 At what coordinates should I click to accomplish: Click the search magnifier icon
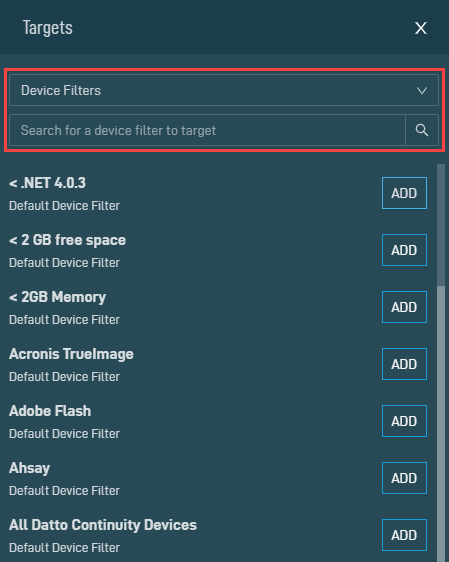[x=422, y=130]
